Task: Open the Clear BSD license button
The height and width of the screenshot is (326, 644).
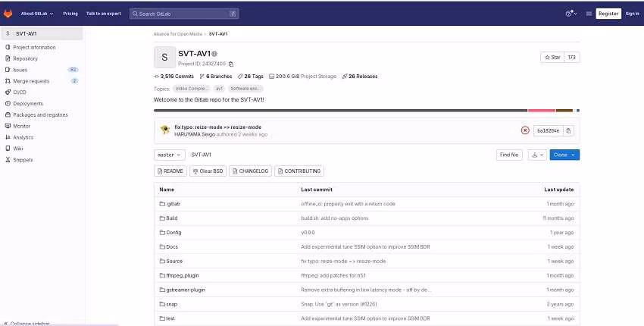Action: pos(208,171)
